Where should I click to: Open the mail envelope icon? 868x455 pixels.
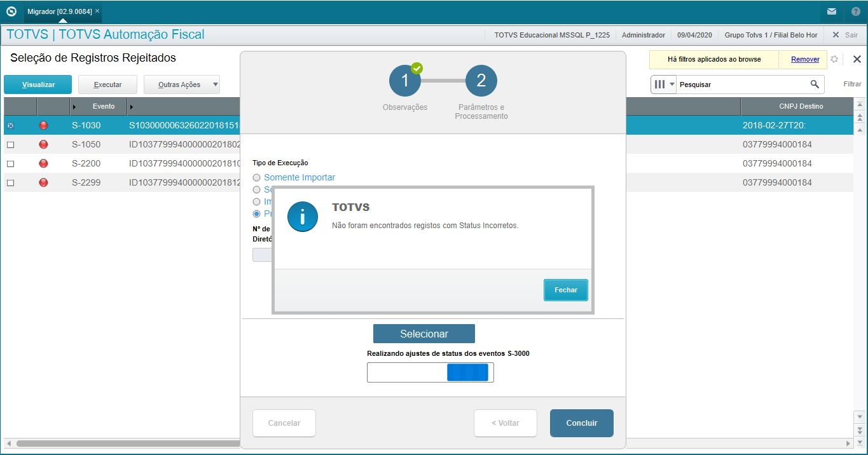(x=832, y=11)
